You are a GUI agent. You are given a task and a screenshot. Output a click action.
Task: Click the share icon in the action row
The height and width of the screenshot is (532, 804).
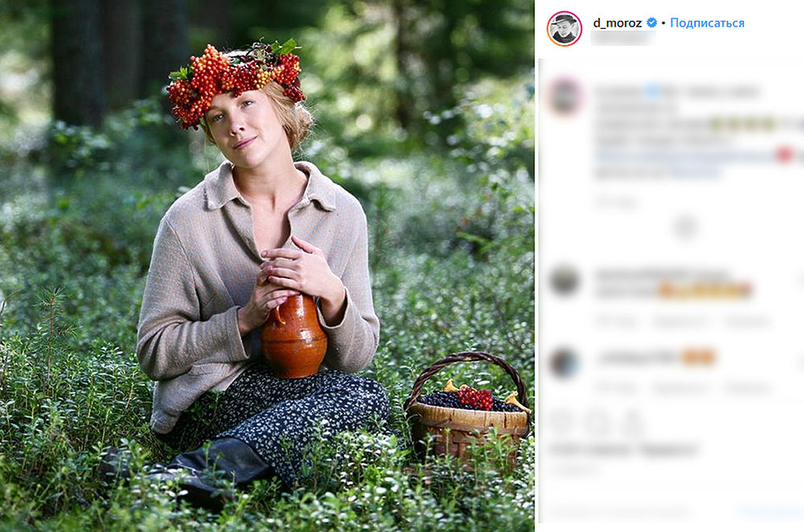pyautogui.click(x=632, y=422)
